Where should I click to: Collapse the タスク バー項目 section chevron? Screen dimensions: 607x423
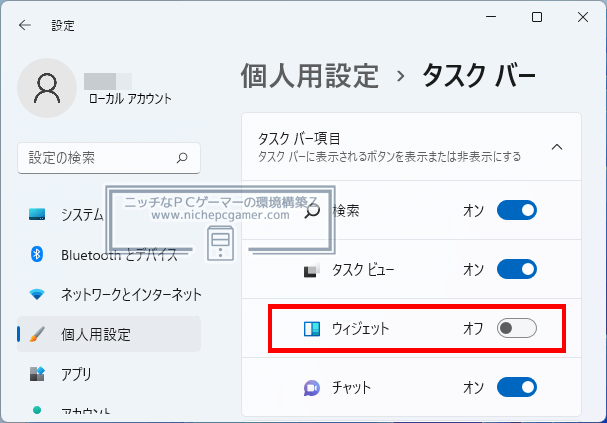tap(557, 147)
